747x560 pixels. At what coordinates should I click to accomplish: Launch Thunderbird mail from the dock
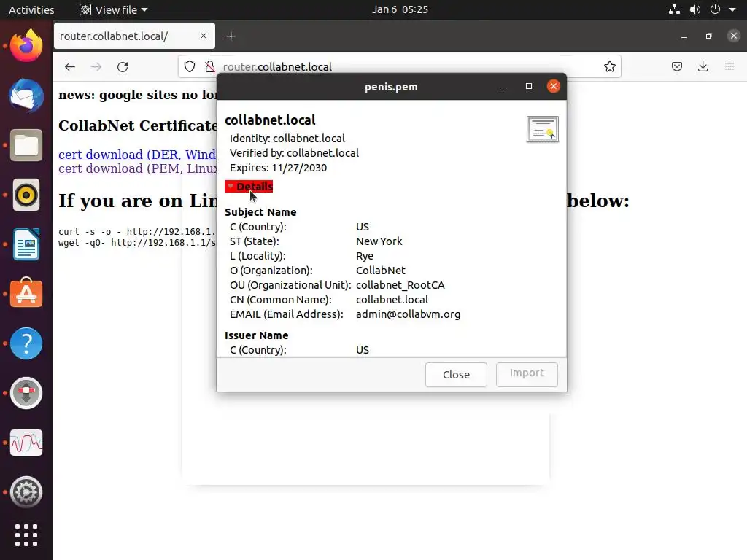coord(26,96)
